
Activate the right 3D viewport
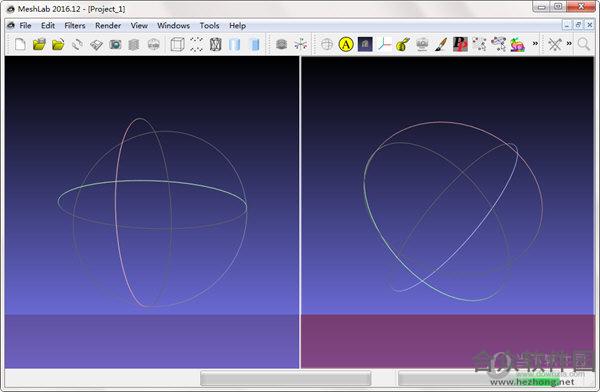click(x=448, y=212)
